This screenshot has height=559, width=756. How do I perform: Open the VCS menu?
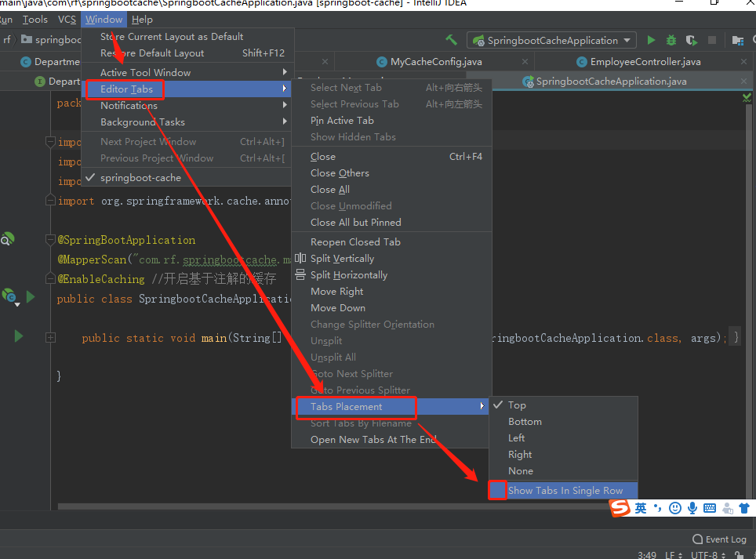tap(67, 20)
